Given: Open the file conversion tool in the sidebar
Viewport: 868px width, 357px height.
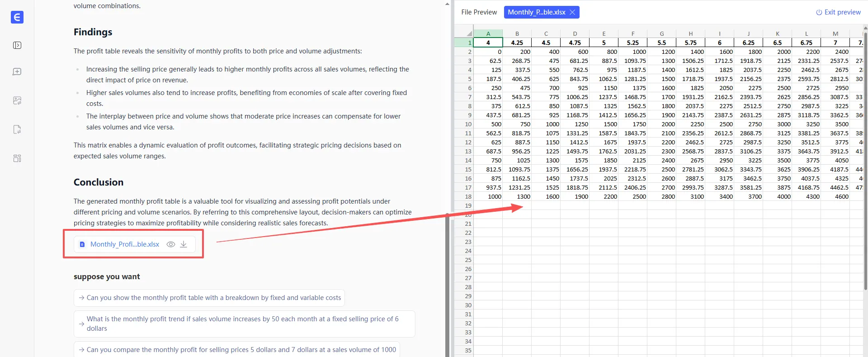Looking at the screenshot, I should click(17, 130).
